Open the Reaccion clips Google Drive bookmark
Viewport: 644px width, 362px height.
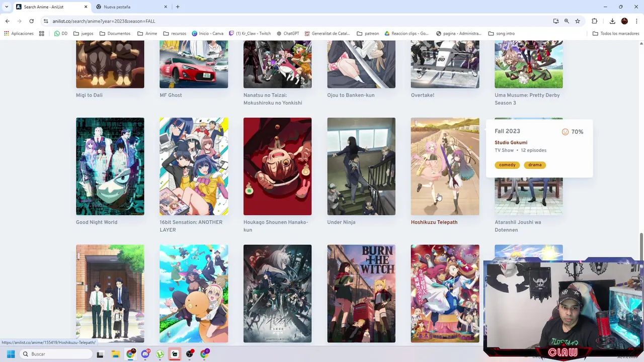pyautogui.click(x=407, y=34)
